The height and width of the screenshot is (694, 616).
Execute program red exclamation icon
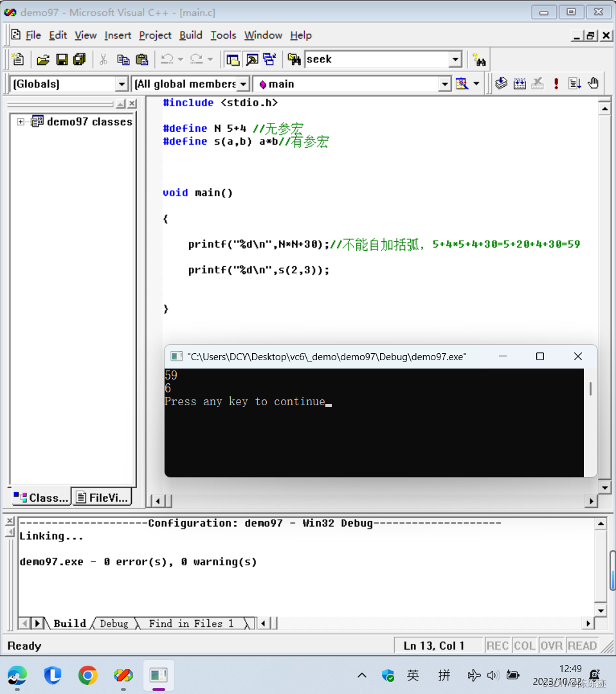coord(556,83)
